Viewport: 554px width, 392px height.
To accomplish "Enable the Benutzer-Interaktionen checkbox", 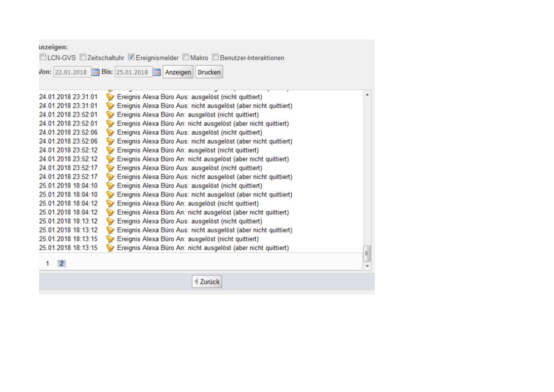I will point(215,58).
